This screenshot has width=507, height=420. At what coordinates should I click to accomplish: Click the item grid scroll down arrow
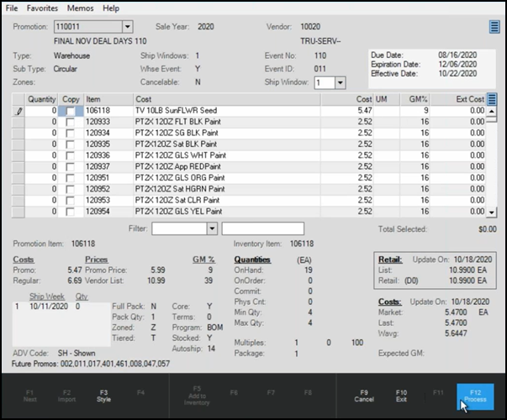tap(493, 213)
